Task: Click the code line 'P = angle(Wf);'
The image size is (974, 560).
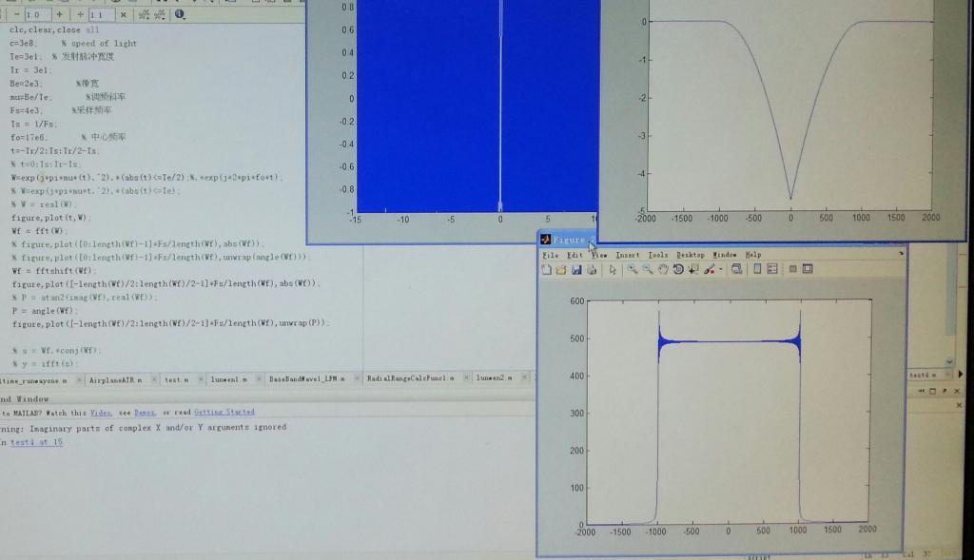Action: tap(44, 310)
